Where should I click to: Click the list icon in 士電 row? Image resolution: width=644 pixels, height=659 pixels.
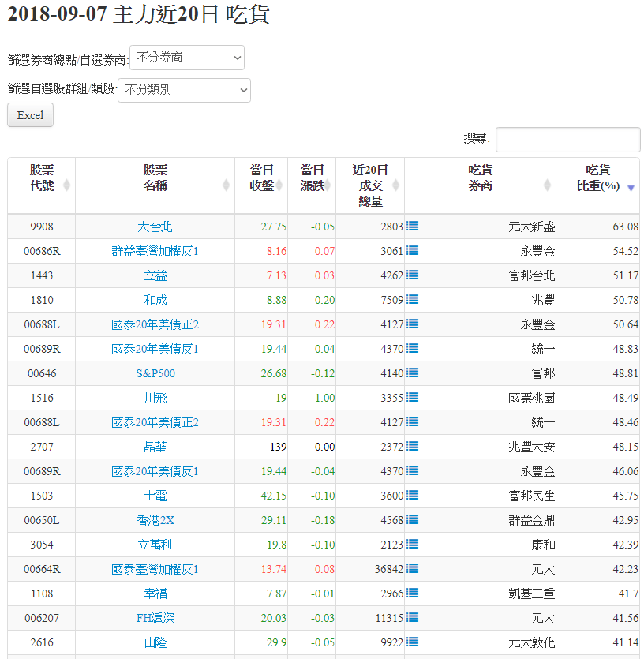click(x=412, y=496)
